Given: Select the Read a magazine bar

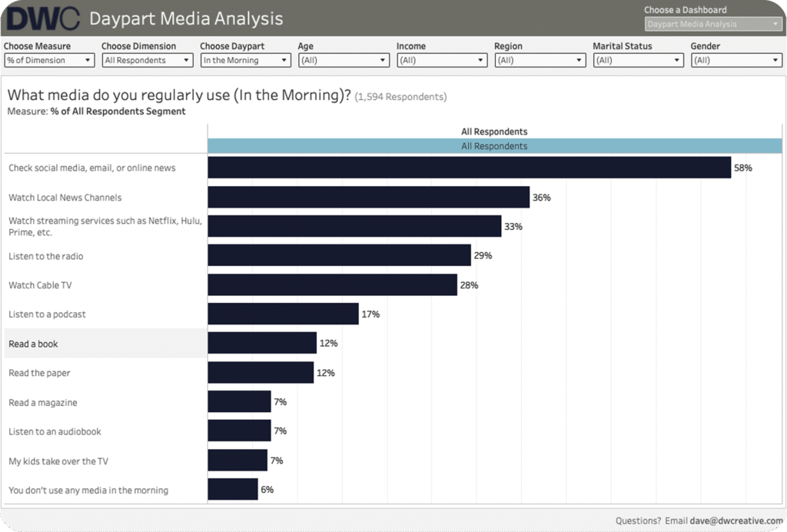Looking at the screenshot, I should pyautogui.click(x=240, y=401).
